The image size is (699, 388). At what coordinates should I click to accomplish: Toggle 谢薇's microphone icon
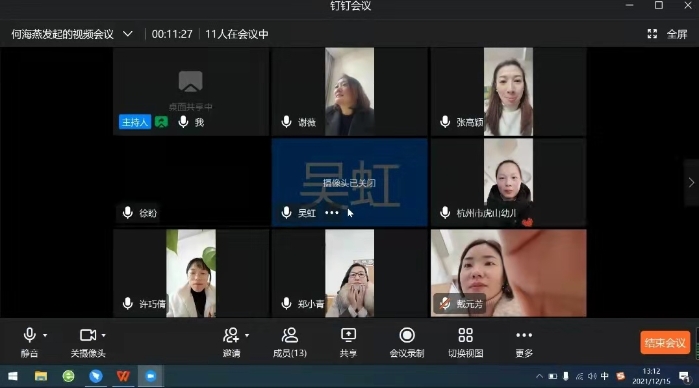point(287,121)
